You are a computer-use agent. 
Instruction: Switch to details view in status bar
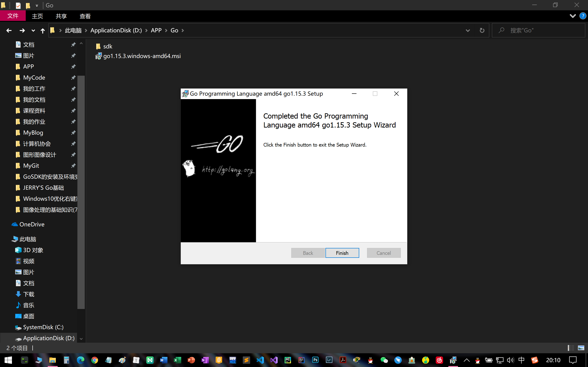(571, 348)
